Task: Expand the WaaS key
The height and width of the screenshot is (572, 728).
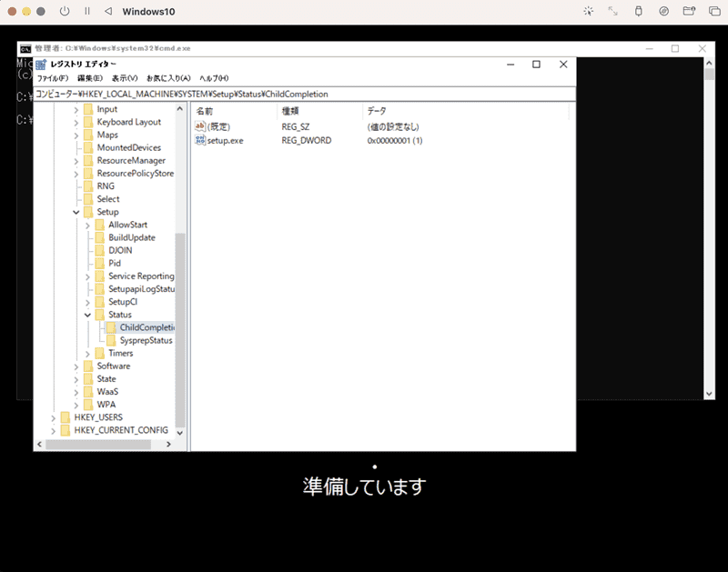Action: tap(76, 392)
